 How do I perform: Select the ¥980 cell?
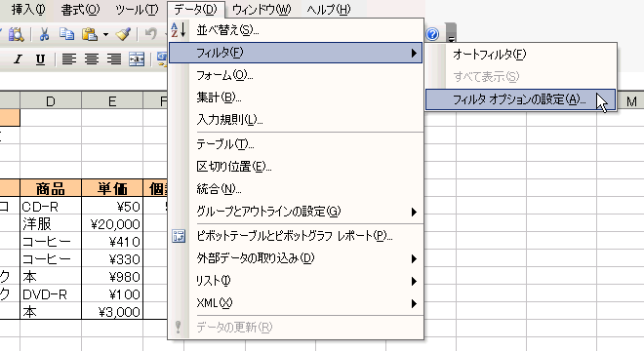(112, 277)
